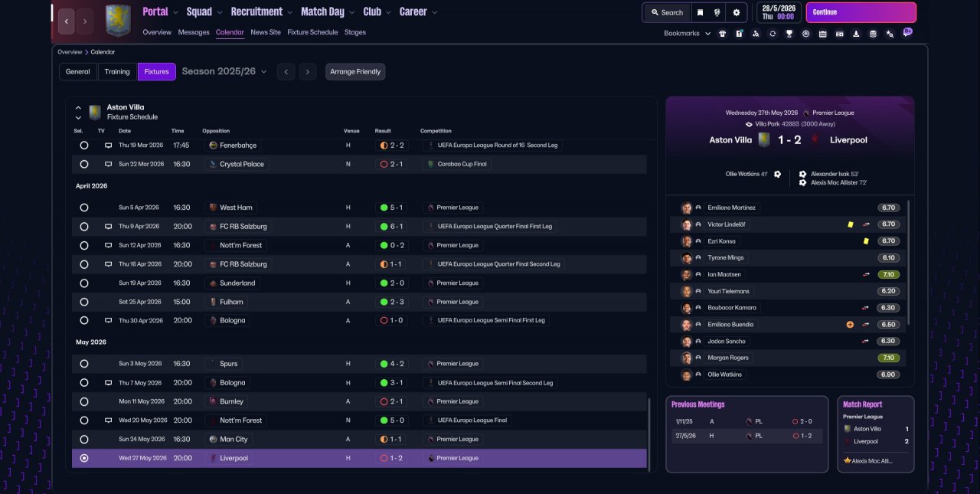Switch to the General calendar tab
The width and height of the screenshot is (980, 494).
pos(78,72)
